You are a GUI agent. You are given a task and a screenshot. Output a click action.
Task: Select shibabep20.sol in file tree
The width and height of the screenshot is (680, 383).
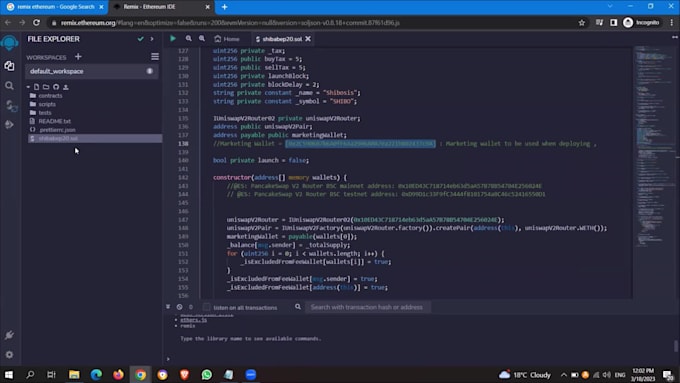(x=95, y=138)
